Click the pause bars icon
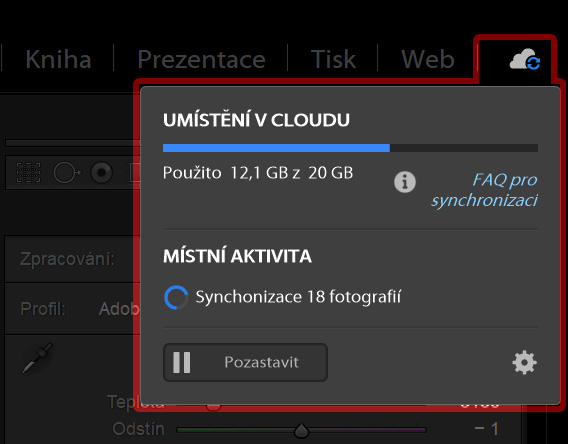Image resolution: width=568 pixels, height=444 pixels. [181, 362]
